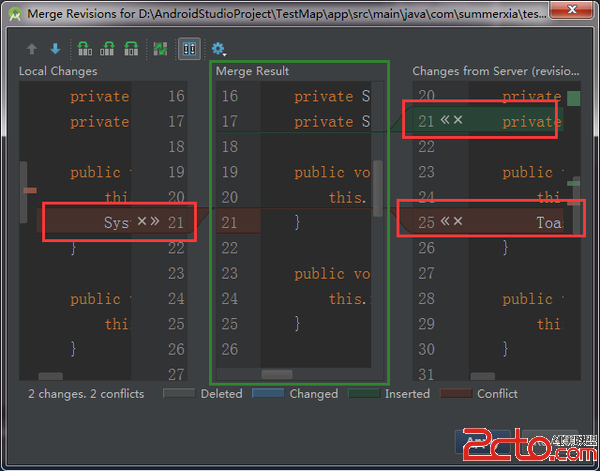Ignore local change on line 21 with ×
Viewport: 600px width, 471px height.
pos(142,221)
